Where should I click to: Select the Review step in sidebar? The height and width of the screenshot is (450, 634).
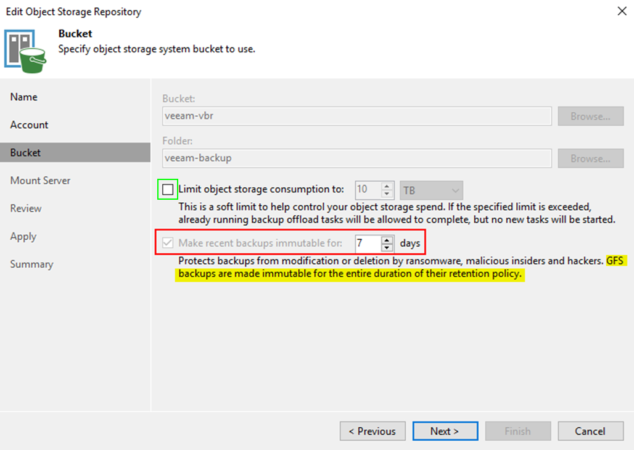(26, 209)
